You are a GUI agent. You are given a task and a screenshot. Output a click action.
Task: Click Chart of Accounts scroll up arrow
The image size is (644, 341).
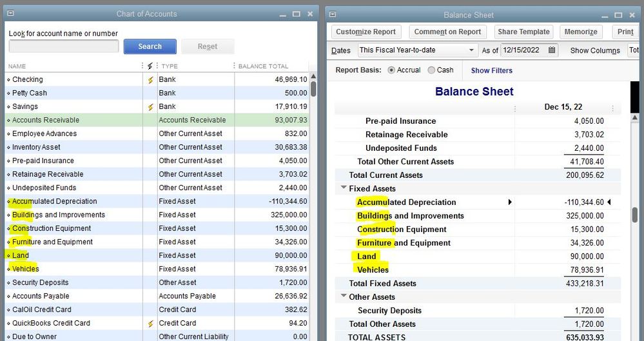point(313,76)
